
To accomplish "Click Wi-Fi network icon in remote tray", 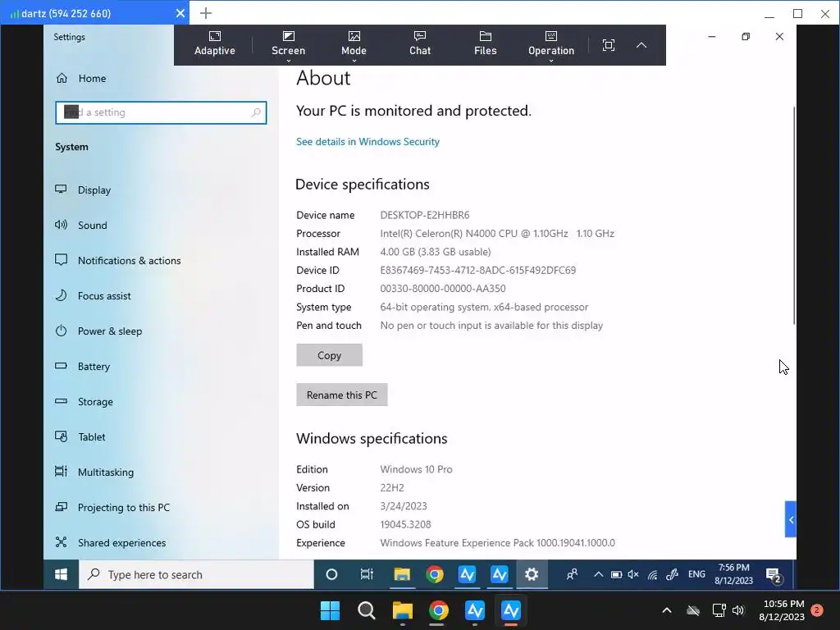I will 652,575.
